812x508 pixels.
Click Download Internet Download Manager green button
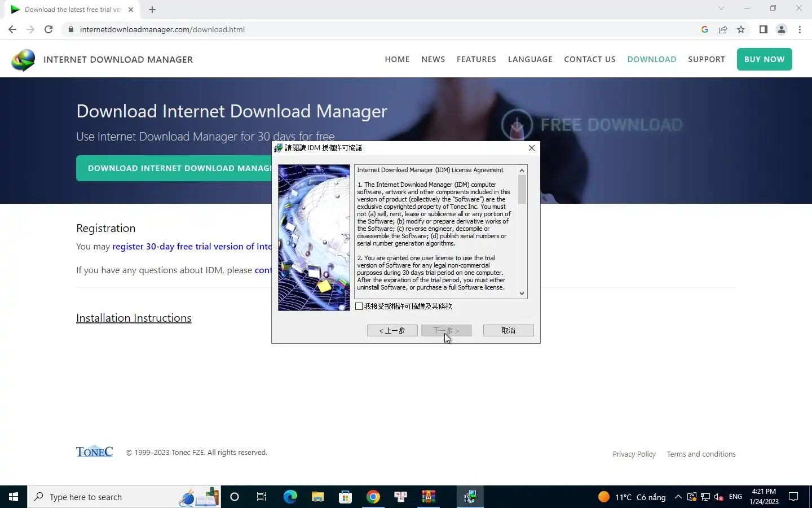pyautogui.click(x=174, y=168)
